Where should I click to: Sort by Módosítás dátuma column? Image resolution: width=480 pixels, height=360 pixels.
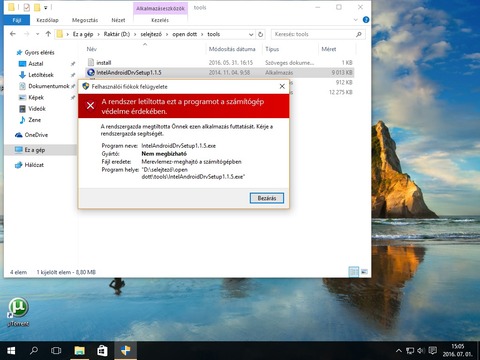(x=232, y=49)
